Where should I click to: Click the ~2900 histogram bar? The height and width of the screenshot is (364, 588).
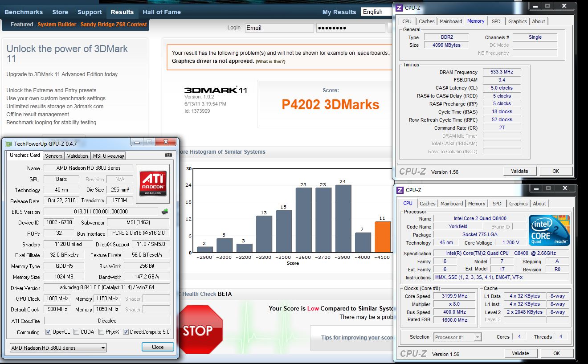pos(204,249)
